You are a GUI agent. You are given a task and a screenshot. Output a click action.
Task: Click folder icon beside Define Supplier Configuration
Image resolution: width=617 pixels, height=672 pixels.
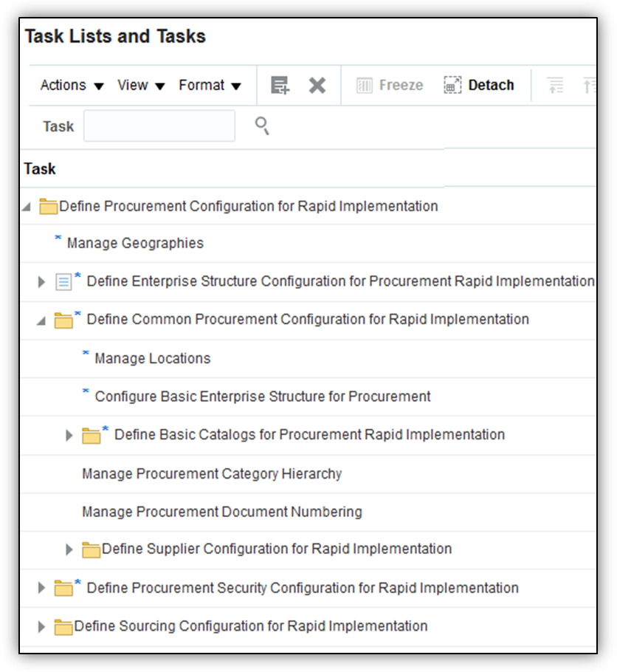(x=92, y=550)
